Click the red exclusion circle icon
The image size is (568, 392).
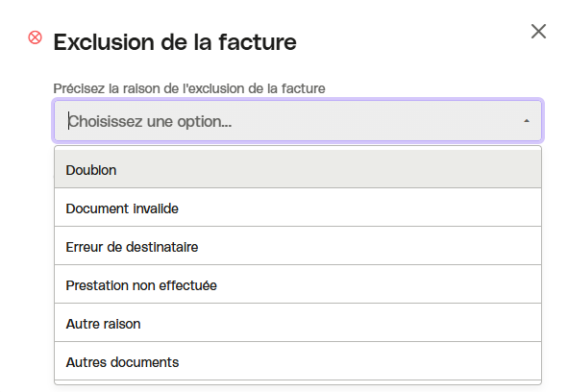[x=36, y=37]
